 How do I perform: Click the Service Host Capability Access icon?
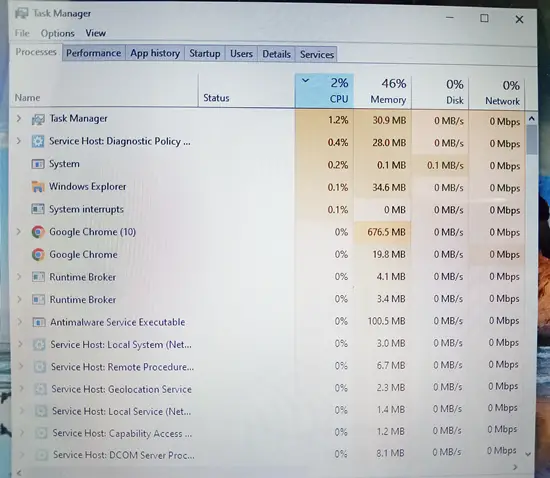[41, 433]
